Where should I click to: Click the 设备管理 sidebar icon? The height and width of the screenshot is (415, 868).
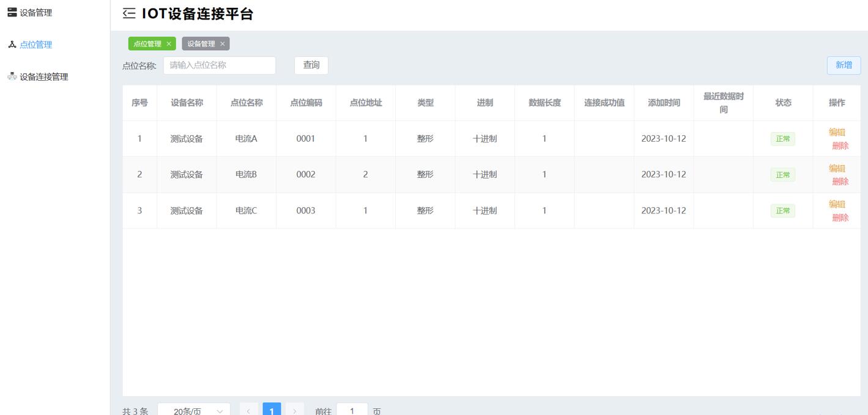(x=12, y=12)
